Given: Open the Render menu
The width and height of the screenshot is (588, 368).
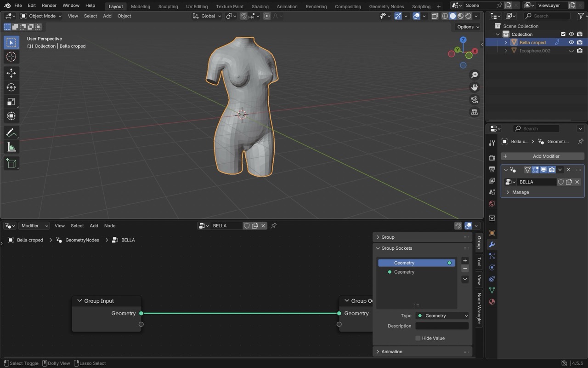Looking at the screenshot, I should tap(49, 6).
